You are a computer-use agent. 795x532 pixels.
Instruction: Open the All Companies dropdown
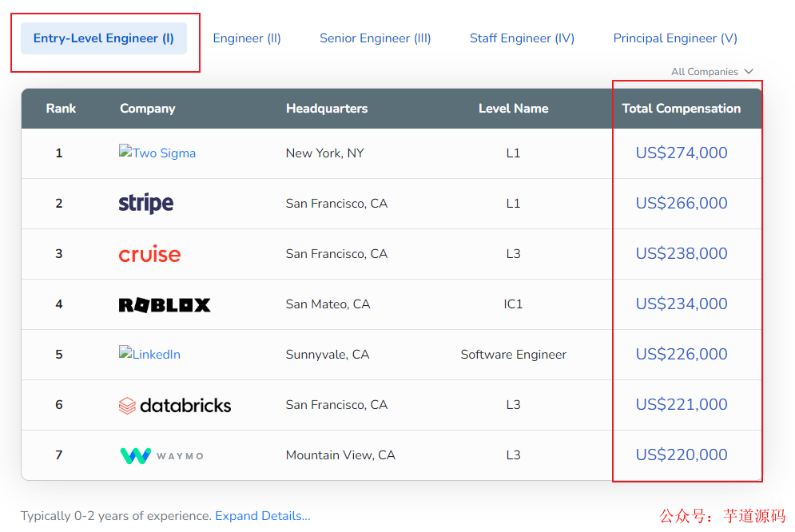coord(712,72)
